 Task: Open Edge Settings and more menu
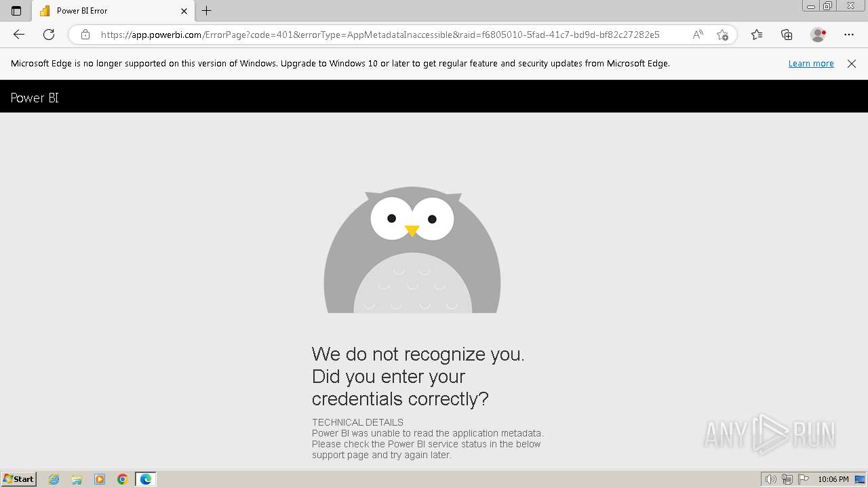pyautogui.click(x=848, y=35)
